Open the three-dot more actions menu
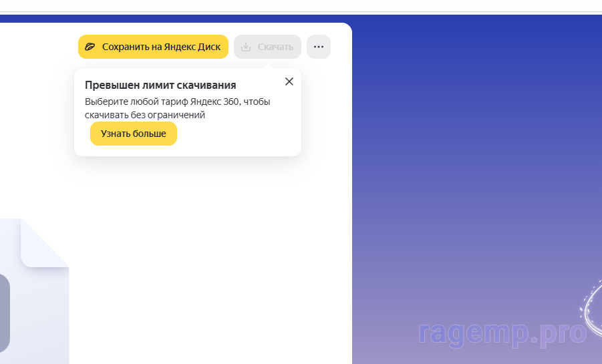The height and width of the screenshot is (364, 602). coord(319,47)
